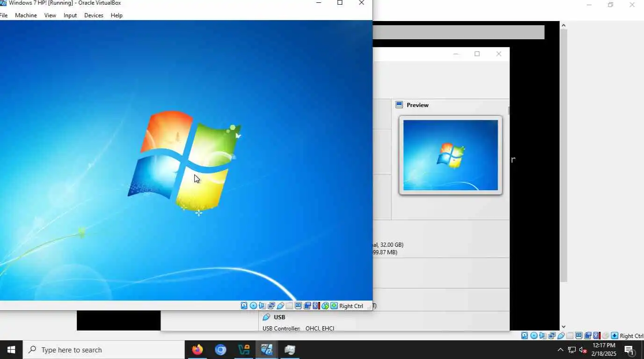Click USB indicator in outer status bar above taskbar

561,336
